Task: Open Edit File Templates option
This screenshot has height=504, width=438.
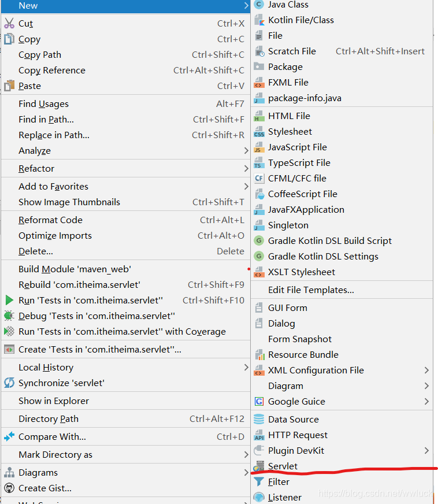Action: click(342, 290)
